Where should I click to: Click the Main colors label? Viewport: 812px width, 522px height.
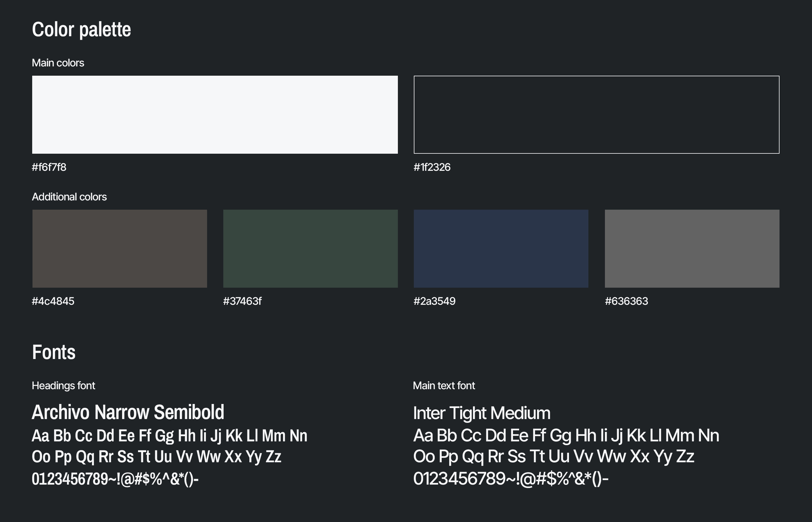coord(58,63)
